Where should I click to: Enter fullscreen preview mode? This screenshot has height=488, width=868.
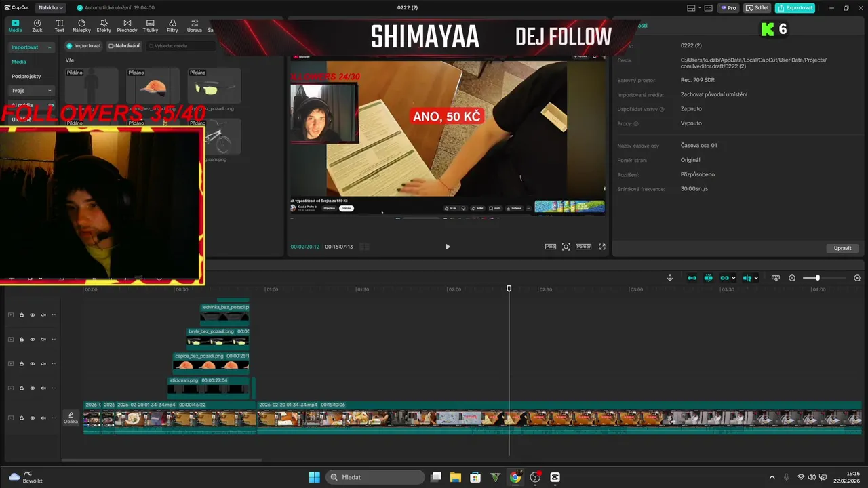click(601, 247)
